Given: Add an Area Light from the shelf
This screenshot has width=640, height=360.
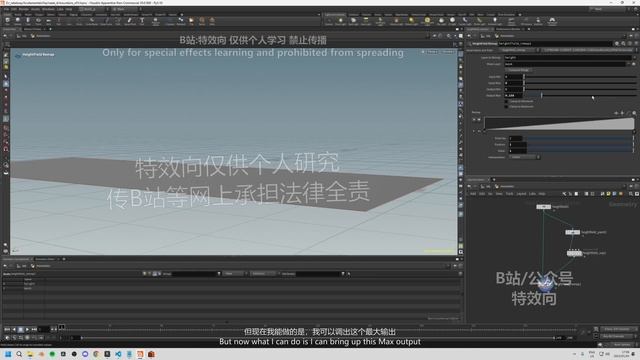Looking at the screenshot, I should 366,21.
